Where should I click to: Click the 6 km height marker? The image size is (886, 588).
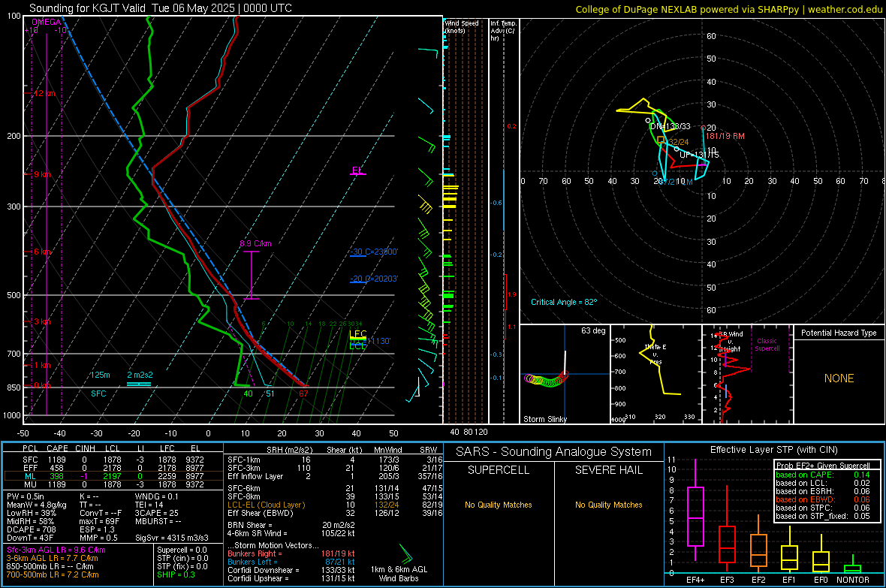[x=42, y=252]
